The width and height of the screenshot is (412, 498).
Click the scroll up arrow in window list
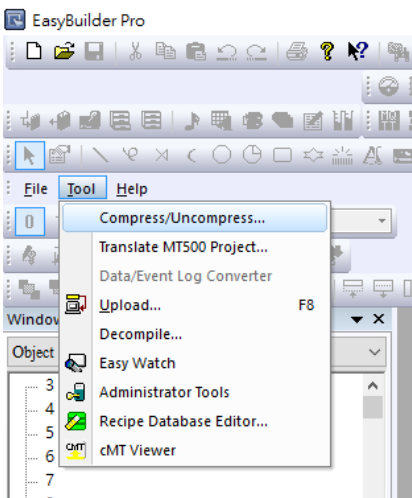click(x=373, y=386)
